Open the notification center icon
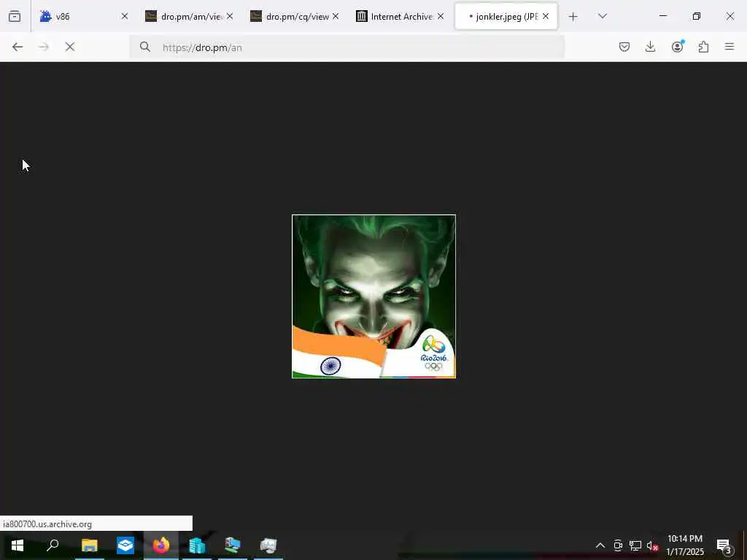The width and height of the screenshot is (747, 560). coord(724,545)
